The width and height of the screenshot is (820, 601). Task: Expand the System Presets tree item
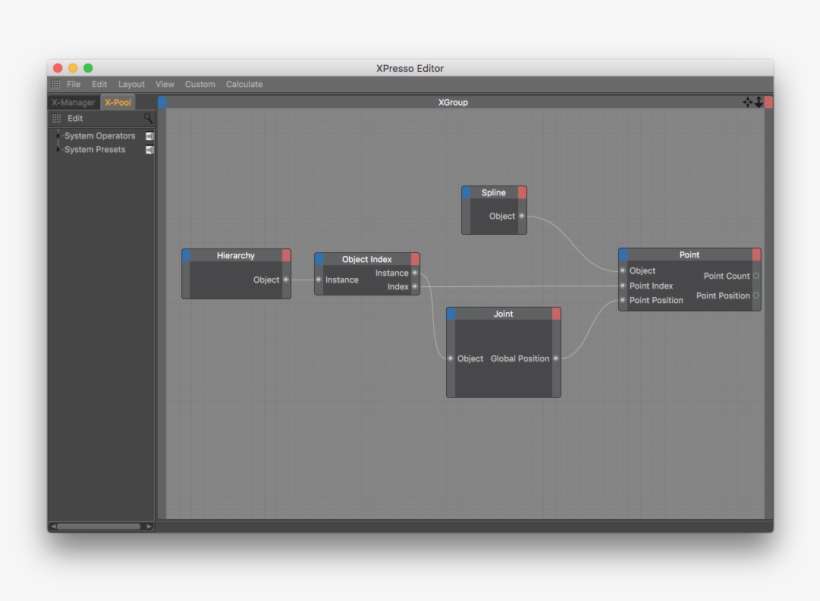(x=58, y=149)
